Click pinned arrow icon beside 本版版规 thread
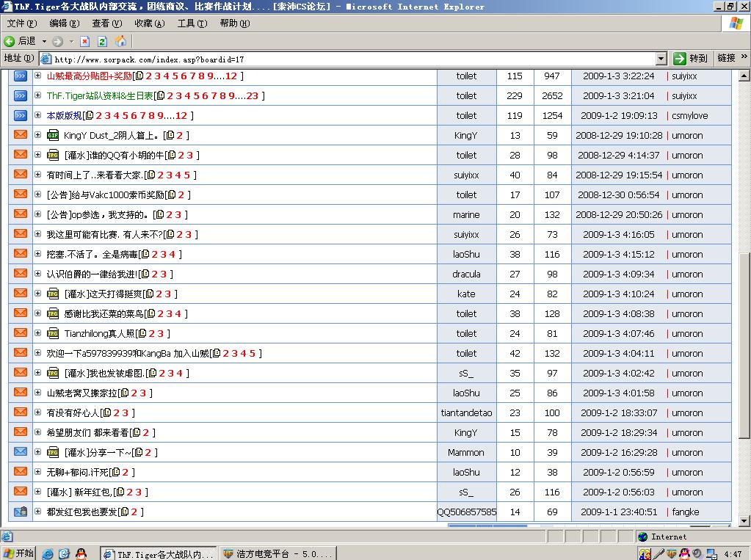 (x=21, y=115)
